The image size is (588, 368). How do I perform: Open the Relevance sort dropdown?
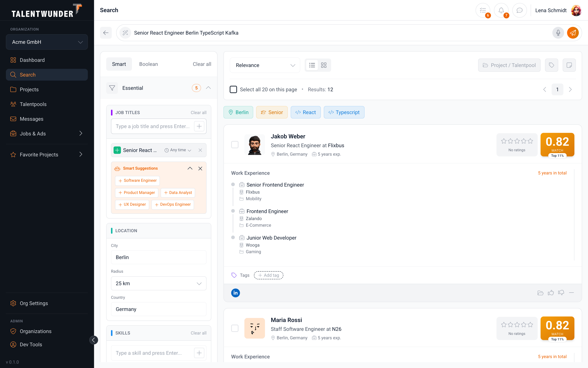pyautogui.click(x=265, y=65)
